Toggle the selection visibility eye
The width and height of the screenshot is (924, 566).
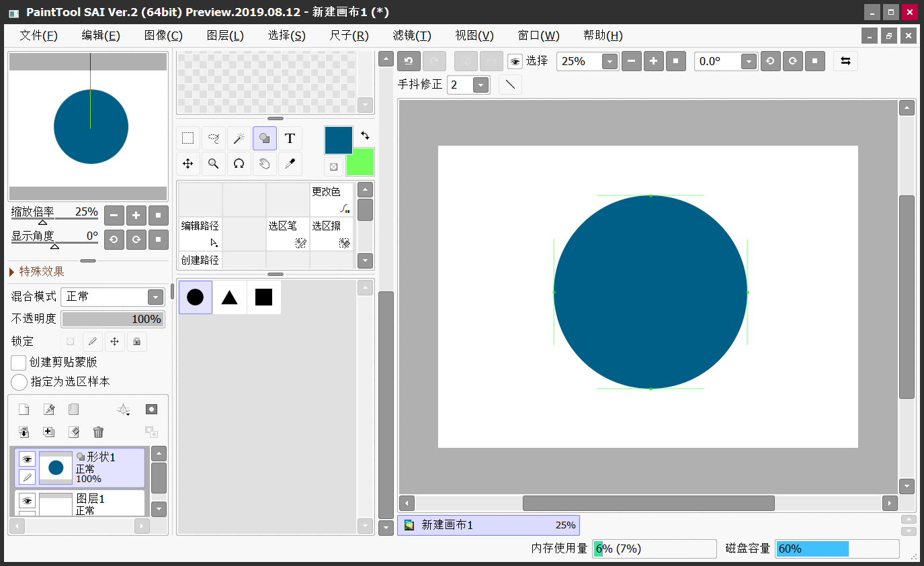pos(515,61)
